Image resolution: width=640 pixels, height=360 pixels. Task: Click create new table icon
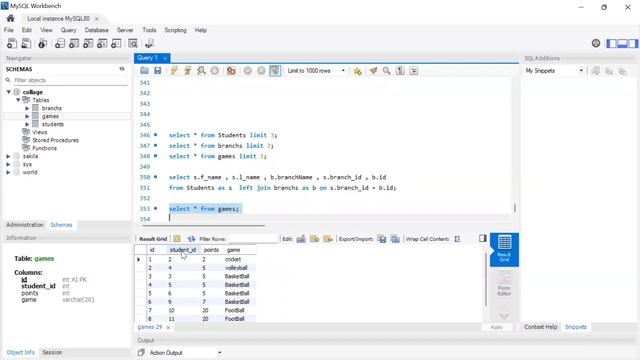[x=74, y=43]
